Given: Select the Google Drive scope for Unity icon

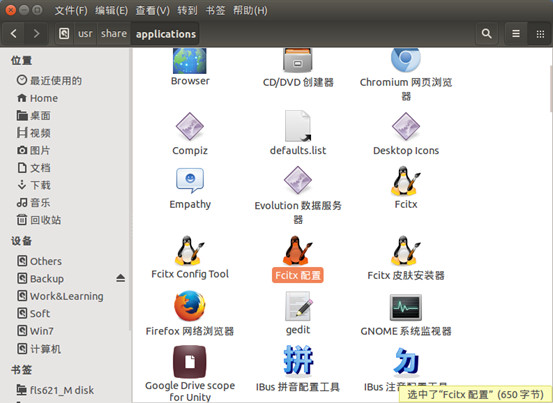Looking at the screenshot, I should (190, 362).
